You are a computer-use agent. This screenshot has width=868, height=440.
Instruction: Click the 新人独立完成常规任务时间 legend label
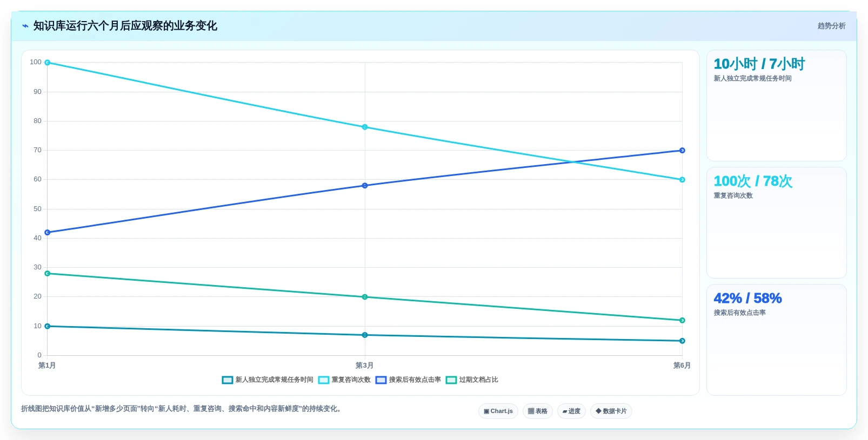(275, 380)
